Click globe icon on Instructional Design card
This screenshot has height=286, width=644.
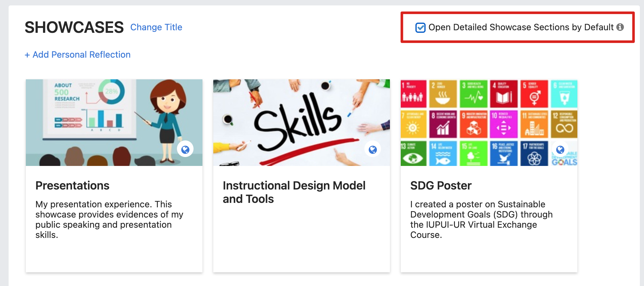(x=373, y=149)
